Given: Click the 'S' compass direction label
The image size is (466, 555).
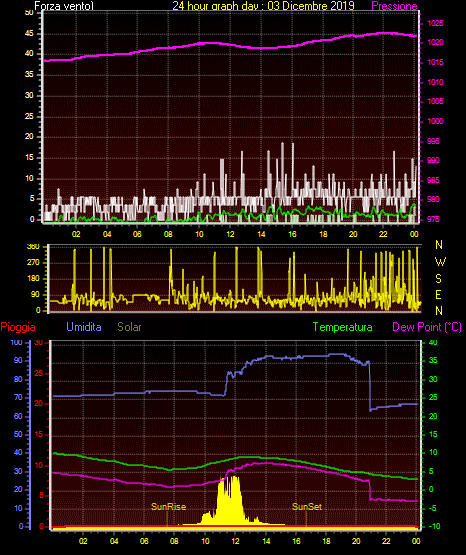Looking at the screenshot, I should point(438,279).
